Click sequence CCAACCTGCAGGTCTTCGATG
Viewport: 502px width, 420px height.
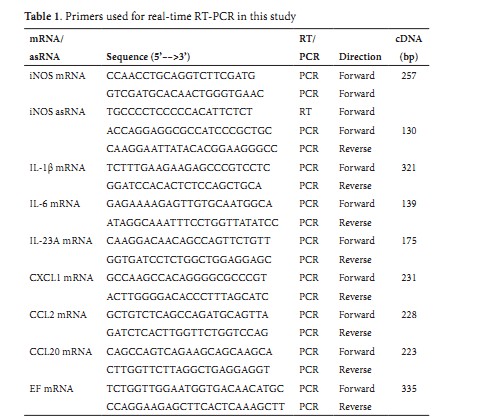[181, 76]
